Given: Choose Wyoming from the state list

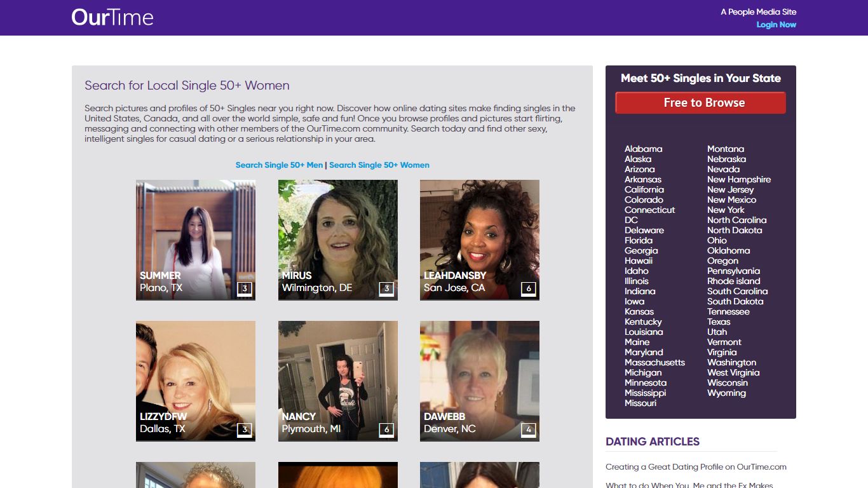Looking at the screenshot, I should point(726,393).
